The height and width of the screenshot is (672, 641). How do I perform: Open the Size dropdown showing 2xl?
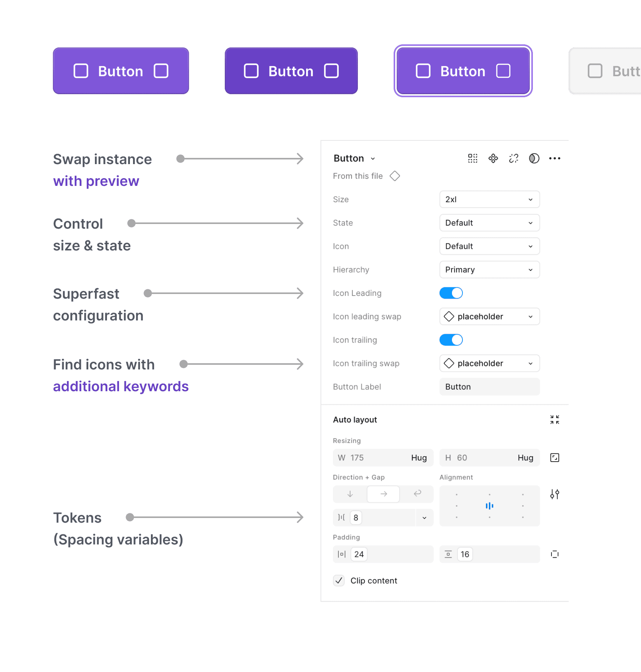tap(490, 199)
